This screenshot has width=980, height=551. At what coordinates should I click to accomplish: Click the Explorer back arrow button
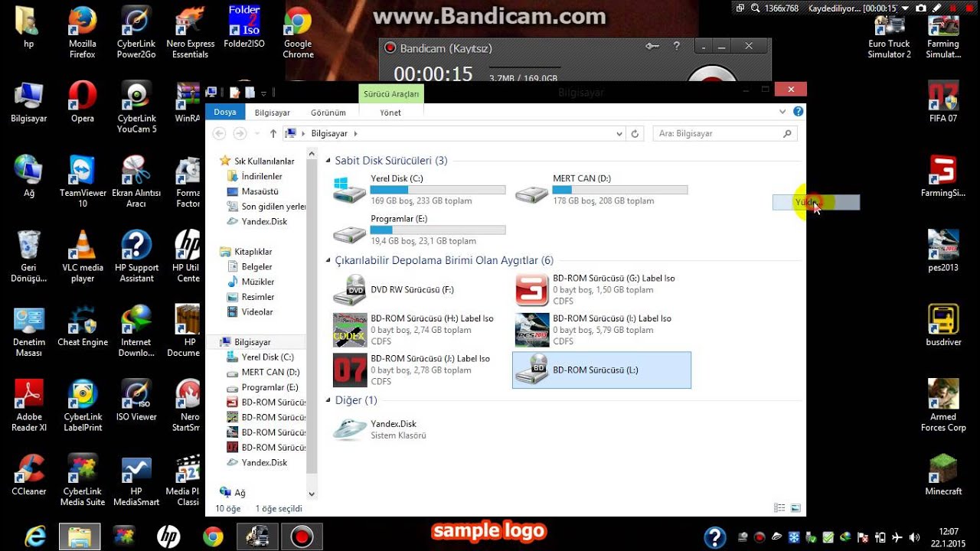click(220, 133)
